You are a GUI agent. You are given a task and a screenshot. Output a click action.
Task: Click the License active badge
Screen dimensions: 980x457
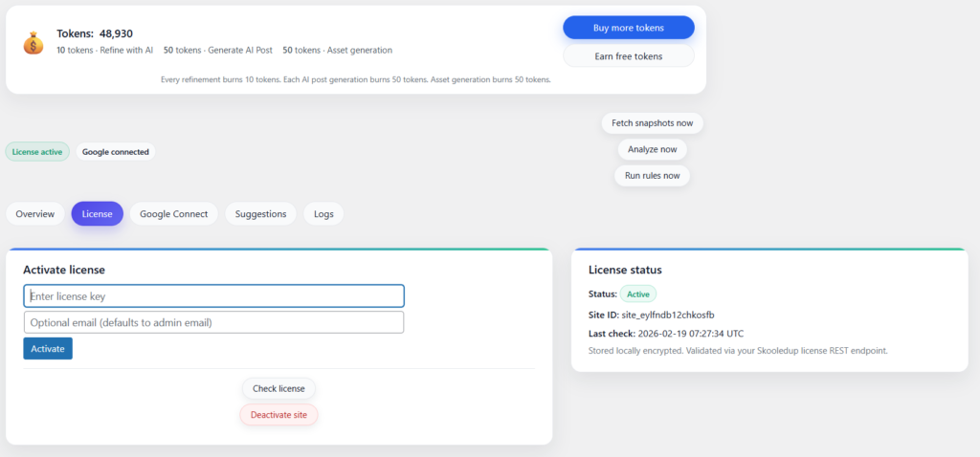tap(37, 151)
